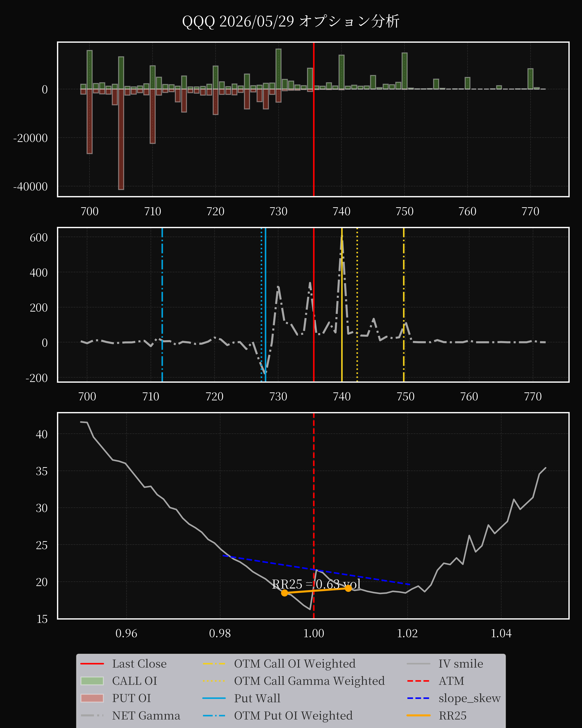The height and width of the screenshot is (728, 582).
Task: Click the dotted yellow vertical line in gamma chart
Action: click(357, 305)
